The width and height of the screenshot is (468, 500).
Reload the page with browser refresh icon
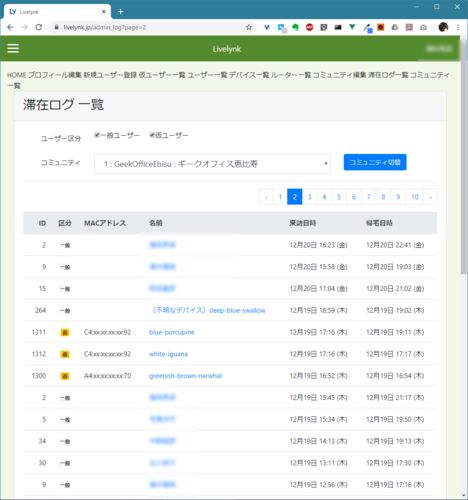(39, 27)
